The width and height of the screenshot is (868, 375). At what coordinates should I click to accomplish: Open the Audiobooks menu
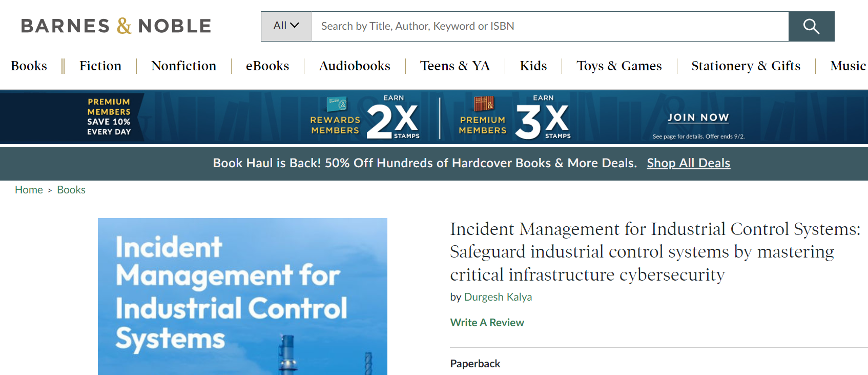355,66
